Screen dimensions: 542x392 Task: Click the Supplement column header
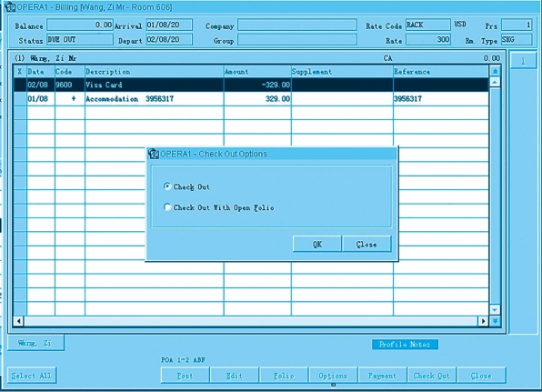pyautogui.click(x=342, y=72)
